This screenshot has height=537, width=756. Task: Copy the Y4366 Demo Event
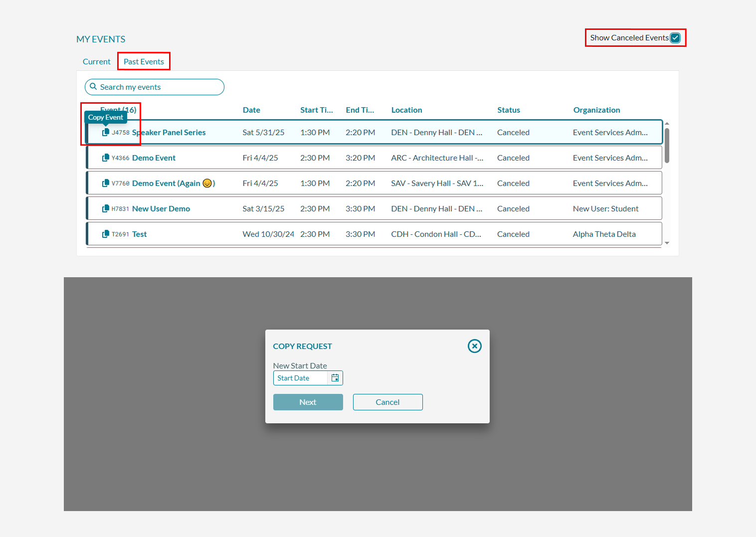click(106, 158)
